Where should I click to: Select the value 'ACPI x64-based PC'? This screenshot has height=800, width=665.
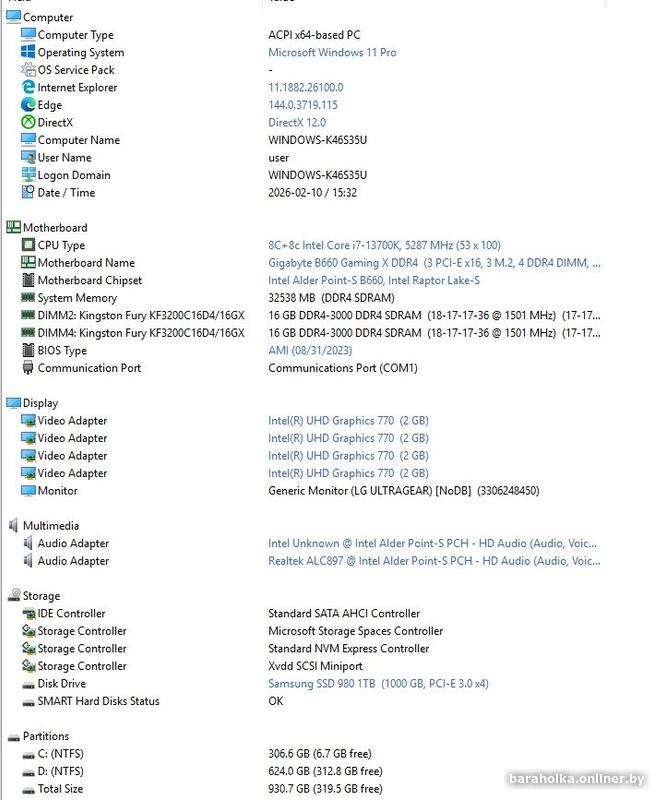[314, 35]
